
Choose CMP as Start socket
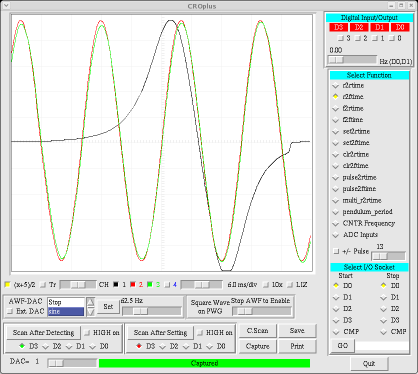pyautogui.click(x=336, y=332)
